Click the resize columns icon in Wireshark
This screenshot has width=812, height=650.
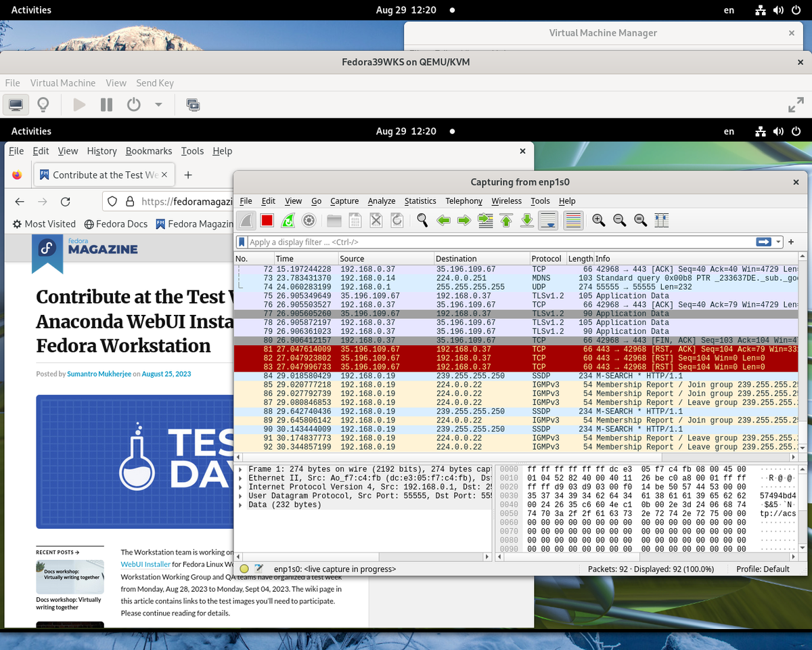(x=661, y=220)
